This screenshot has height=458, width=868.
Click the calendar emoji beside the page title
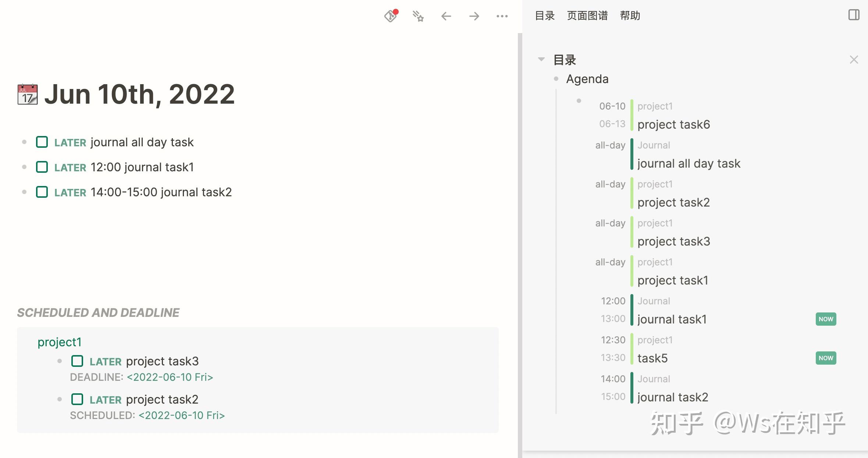point(28,94)
